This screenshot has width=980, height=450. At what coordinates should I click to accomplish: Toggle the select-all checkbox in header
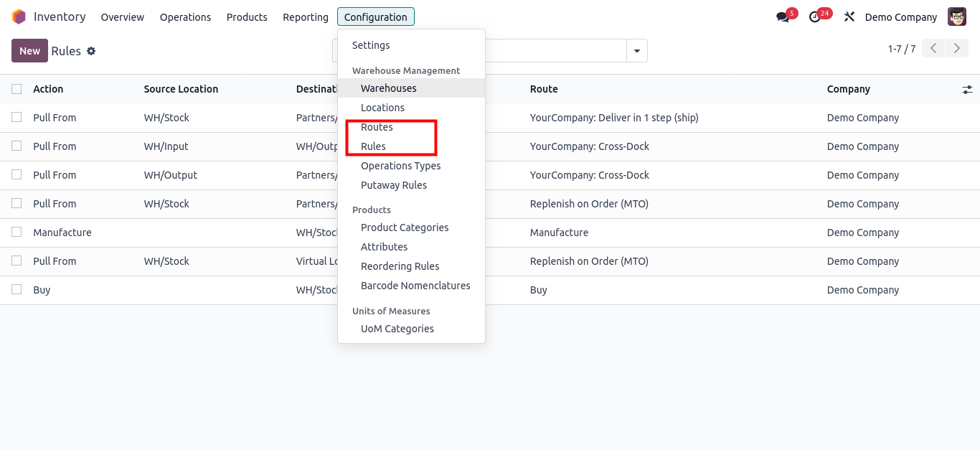(x=17, y=89)
